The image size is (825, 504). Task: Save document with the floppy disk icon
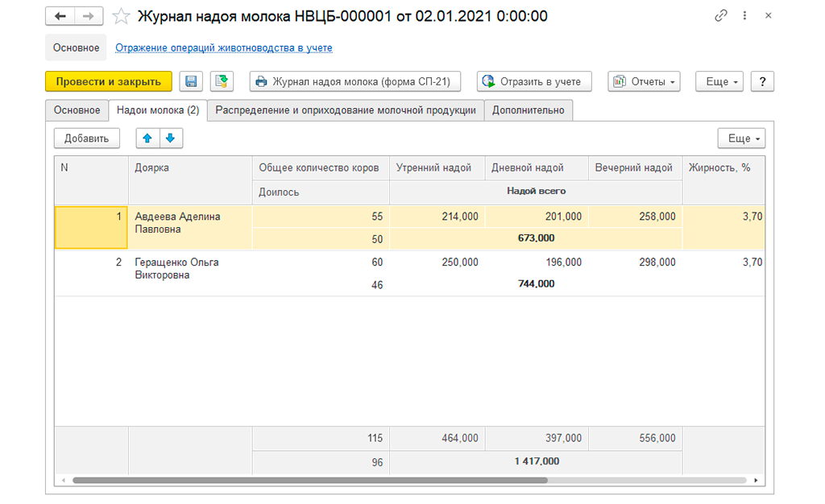[x=191, y=81]
